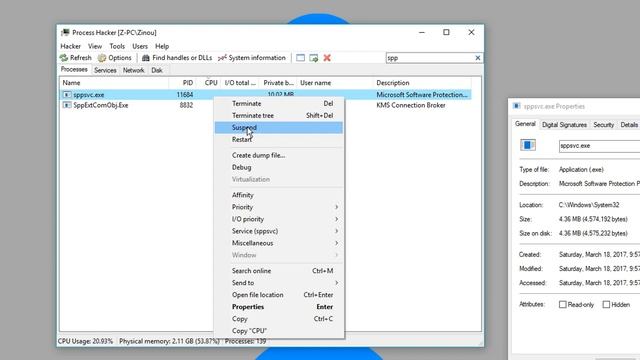This screenshot has height=360, width=640.
Task: Click C:\Windows\System32 location text
Action: pyautogui.click(x=589, y=205)
